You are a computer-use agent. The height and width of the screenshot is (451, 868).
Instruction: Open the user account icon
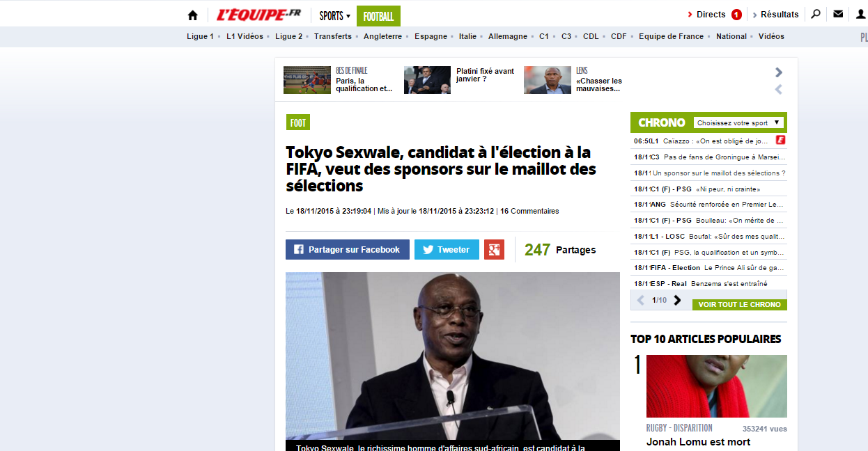[x=861, y=14]
